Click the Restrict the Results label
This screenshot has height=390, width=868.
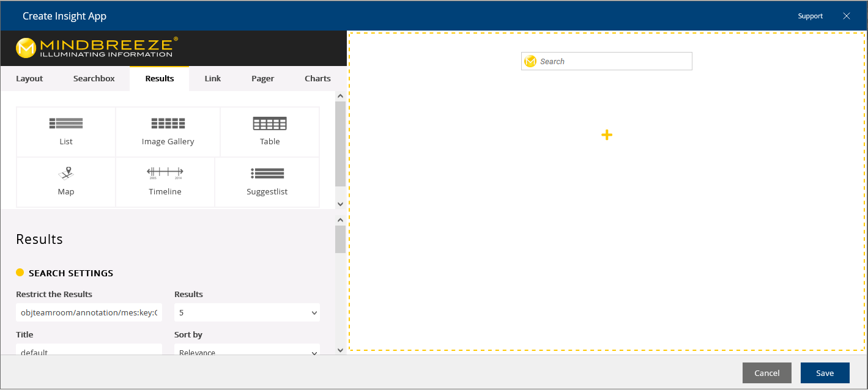click(54, 294)
